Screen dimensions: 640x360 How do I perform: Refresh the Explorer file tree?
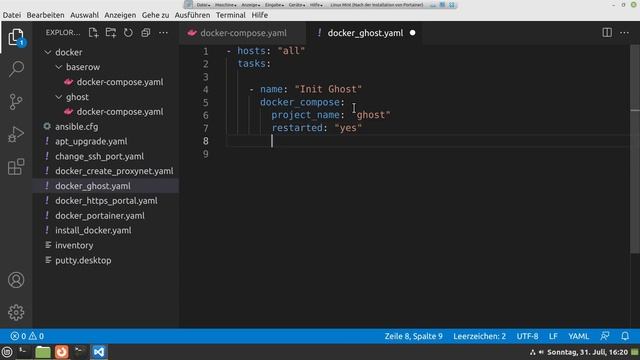pos(128,33)
